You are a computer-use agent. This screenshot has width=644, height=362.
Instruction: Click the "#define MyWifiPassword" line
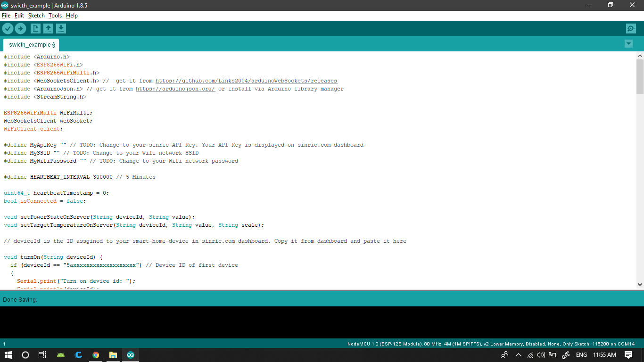121,161
